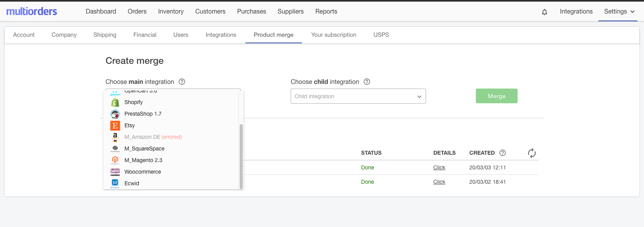This screenshot has width=644, height=227.
Task: Expand the Settings menu in top bar
Action: (x=619, y=12)
